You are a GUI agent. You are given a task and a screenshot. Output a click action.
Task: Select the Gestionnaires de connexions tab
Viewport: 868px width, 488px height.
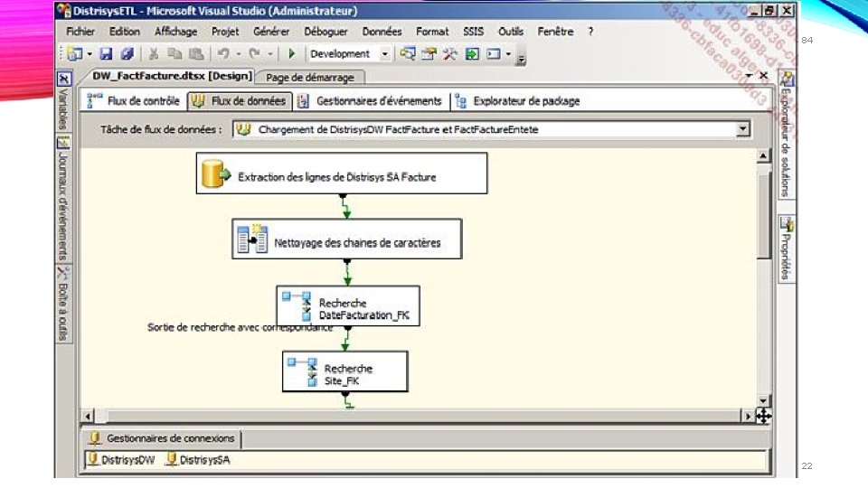coord(162,438)
